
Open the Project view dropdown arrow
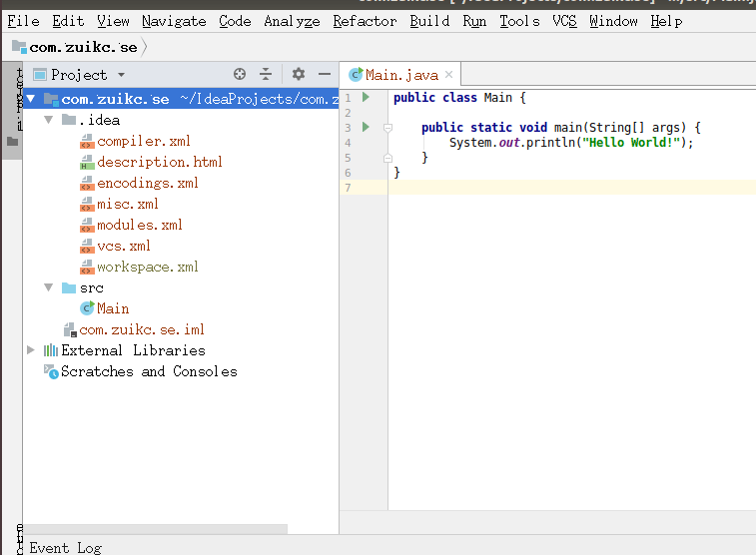121,75
